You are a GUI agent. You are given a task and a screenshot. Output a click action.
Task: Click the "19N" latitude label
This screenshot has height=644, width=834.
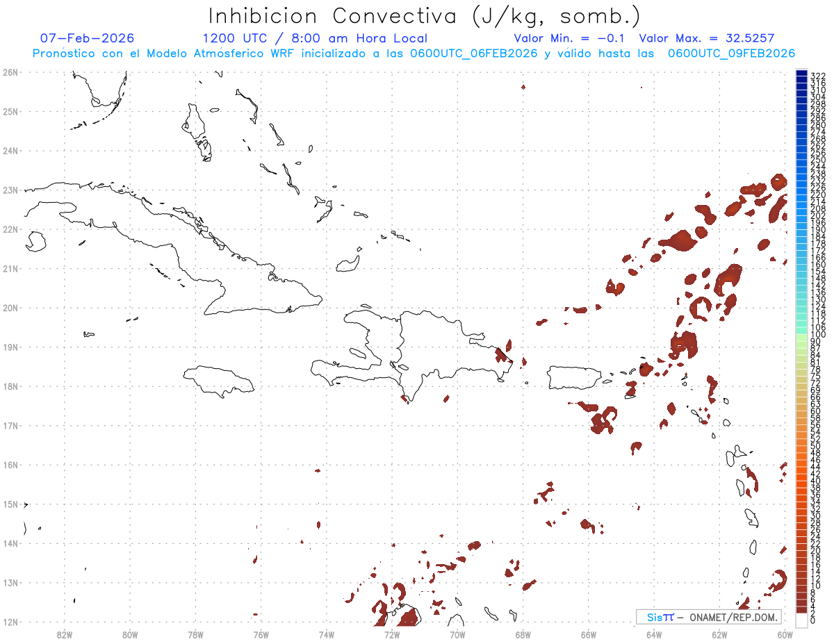click(x=10, y=347)
